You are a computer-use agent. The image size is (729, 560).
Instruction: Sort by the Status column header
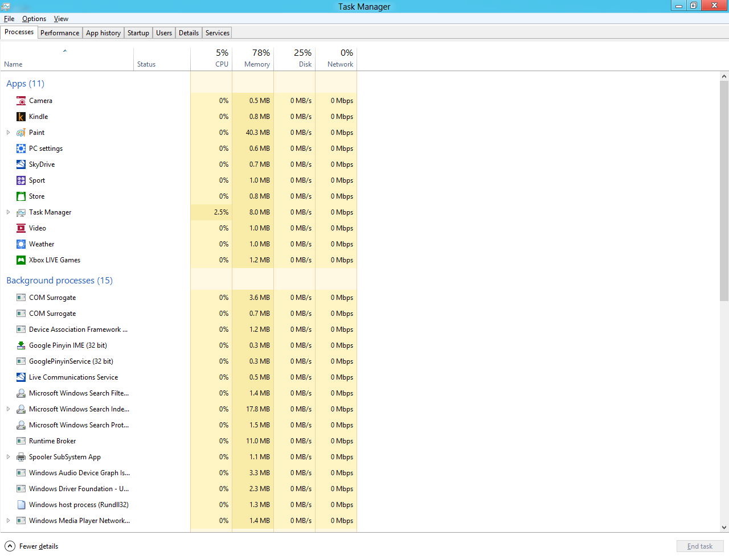(162, 59)
